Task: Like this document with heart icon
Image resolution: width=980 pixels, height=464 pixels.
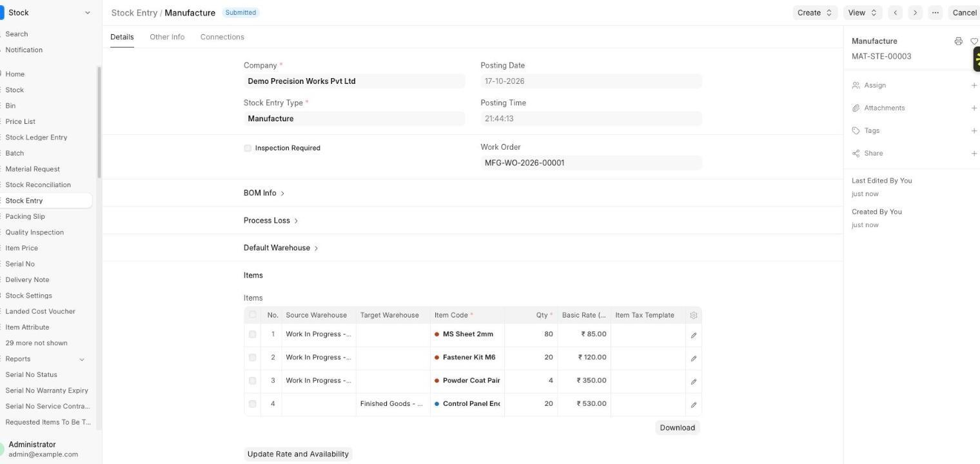Action: pos(974,41)
